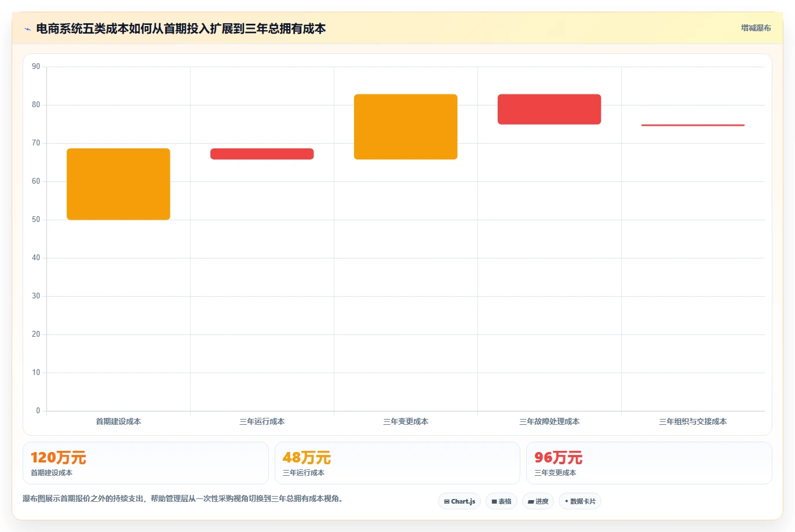Click the Chart.js tag chip

460,501
